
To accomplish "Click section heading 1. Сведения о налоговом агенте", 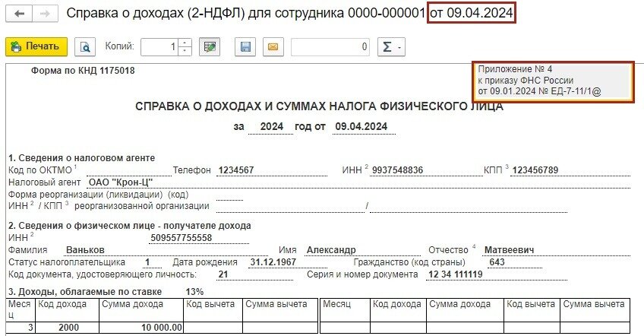I will 82,158.
